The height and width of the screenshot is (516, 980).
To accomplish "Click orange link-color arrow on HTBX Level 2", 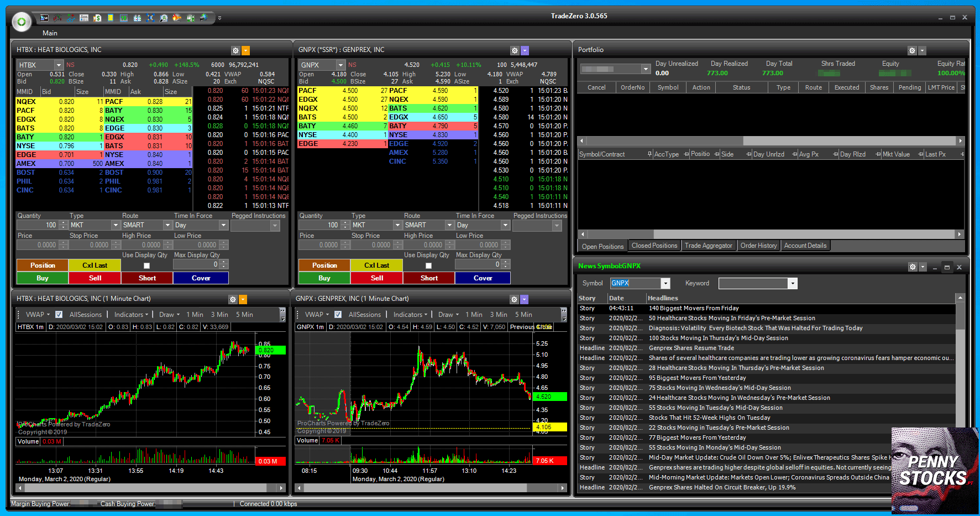I will click(246, 51).
